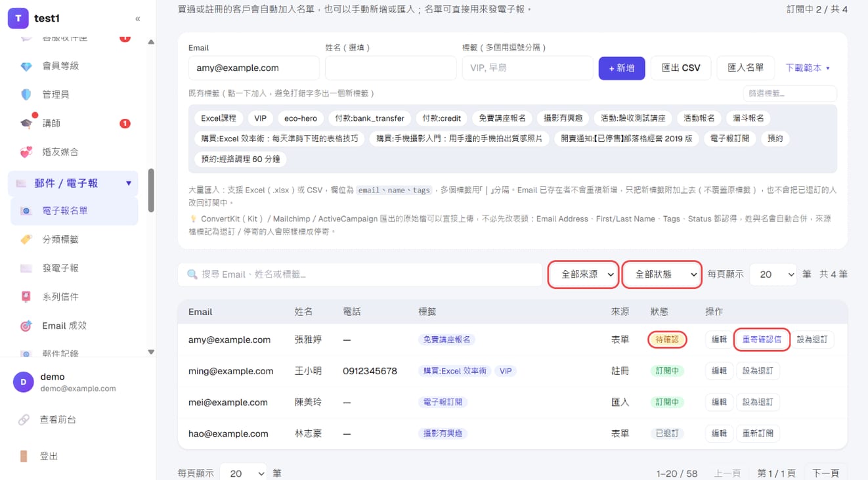The width and height of the screenshot is (868, 480).
Task: Open the 每頁顯示 dropdown next to search
Action: pyautogui.click(x=773, y=274)
